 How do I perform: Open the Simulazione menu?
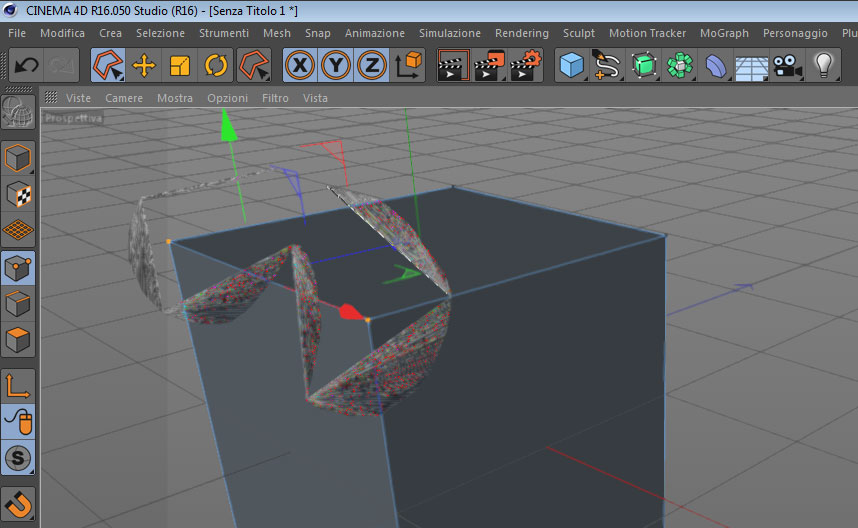(x=450, y=33)
